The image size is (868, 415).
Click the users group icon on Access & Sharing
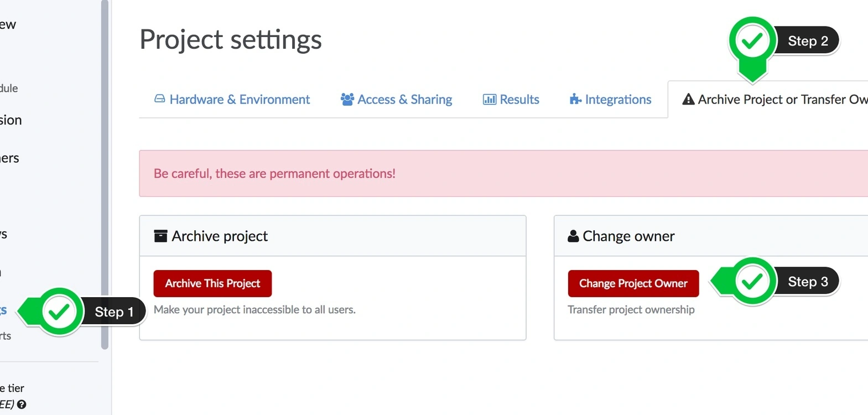tap(347, 99)
